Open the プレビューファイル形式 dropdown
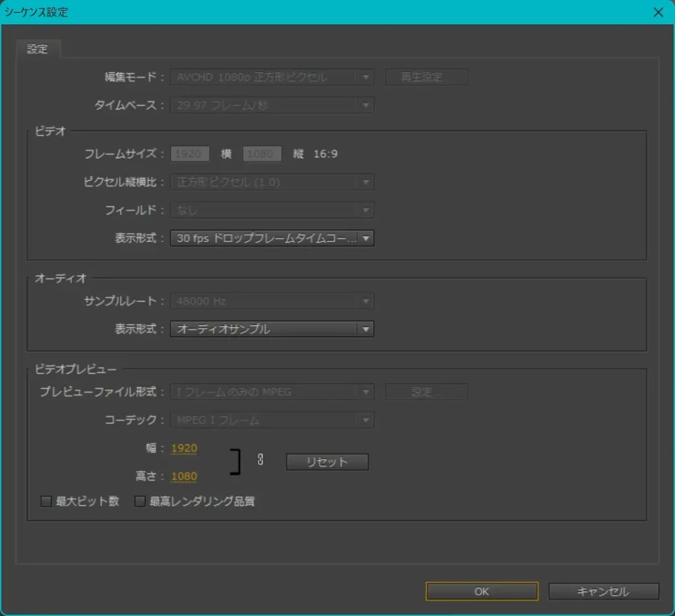 (x=272, y=392)
